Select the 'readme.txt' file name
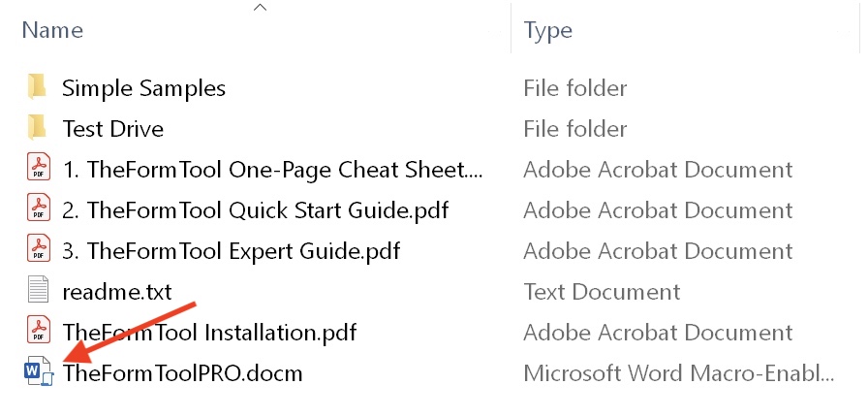This screenshot has height=417, width=868. (x=117, y=292)
